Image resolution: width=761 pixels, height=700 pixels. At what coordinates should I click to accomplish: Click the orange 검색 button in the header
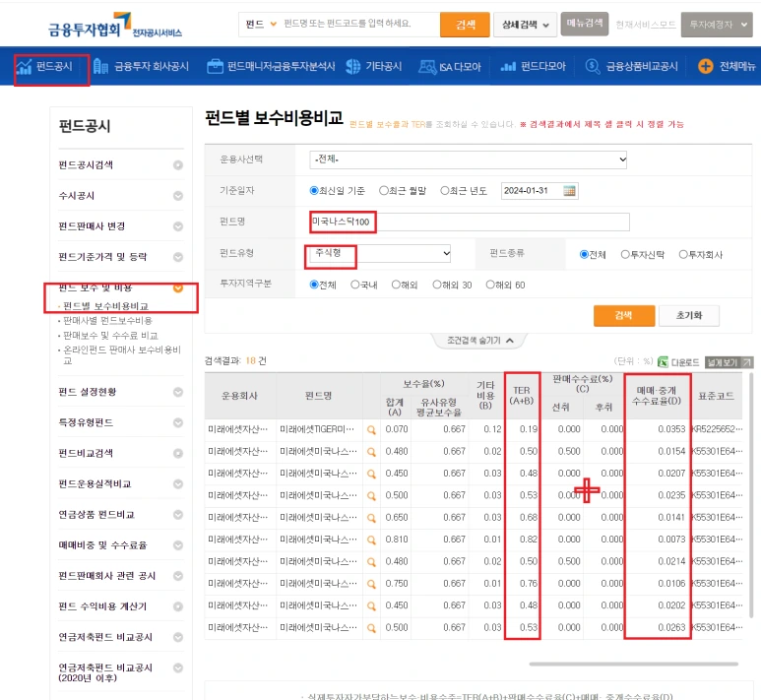click(x=465, y=25)
